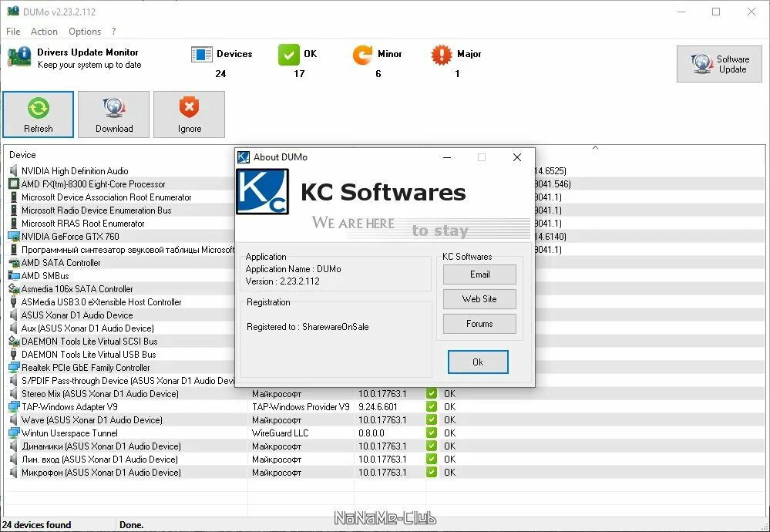Viewport: 770px width, 532px height.
Task: Click the Download globe button
Action: pyautogui.click(x=114, y=114)
